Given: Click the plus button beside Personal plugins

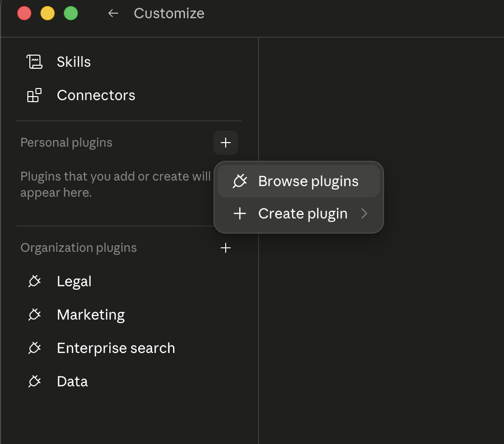Looking at the screenshot, I should pos(226,142).
